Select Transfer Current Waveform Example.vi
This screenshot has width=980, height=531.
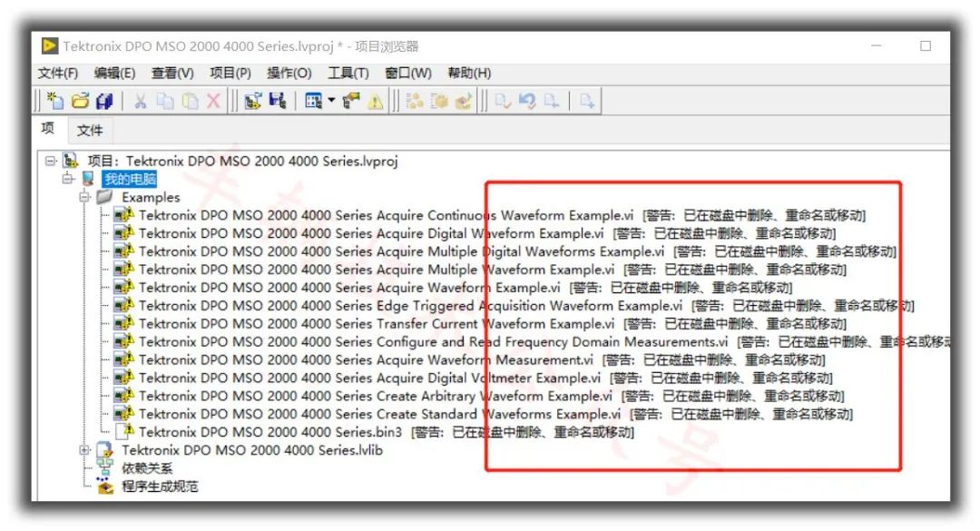coord(493,324)
